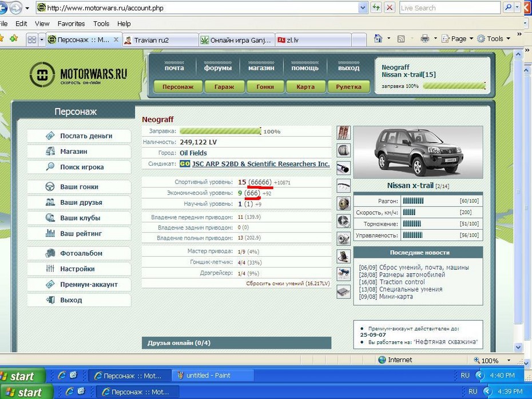Click the exhaust pipe part icon
The width and height of the screenshot is (532, 399).
(343, 168)
